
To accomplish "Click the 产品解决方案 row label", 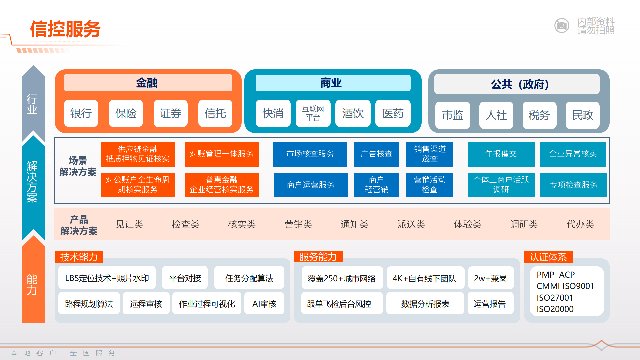I will 79,225.
